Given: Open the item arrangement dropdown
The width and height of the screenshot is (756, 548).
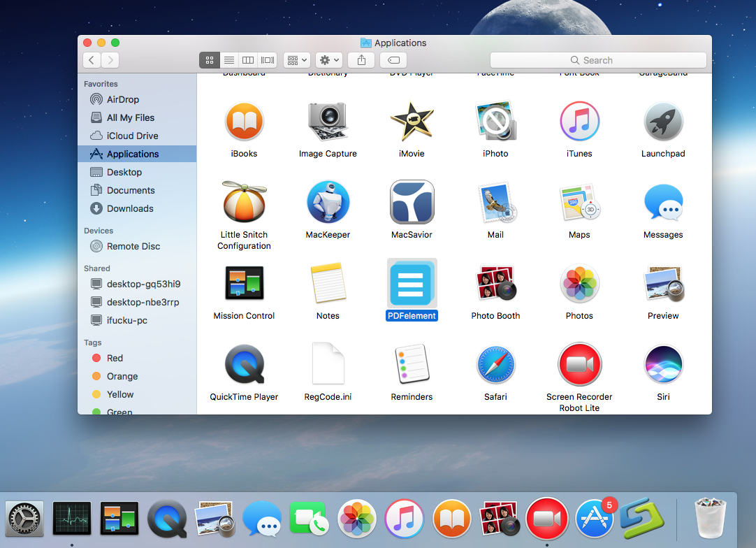Looking at the screenshot, I should 296,60.
